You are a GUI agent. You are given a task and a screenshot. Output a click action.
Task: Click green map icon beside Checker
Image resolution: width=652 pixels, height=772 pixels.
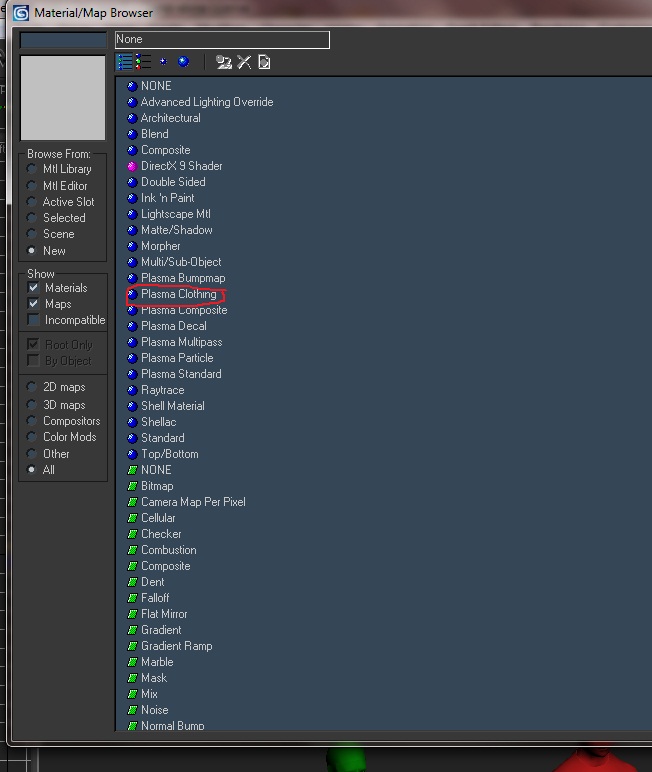pos(132,534)
